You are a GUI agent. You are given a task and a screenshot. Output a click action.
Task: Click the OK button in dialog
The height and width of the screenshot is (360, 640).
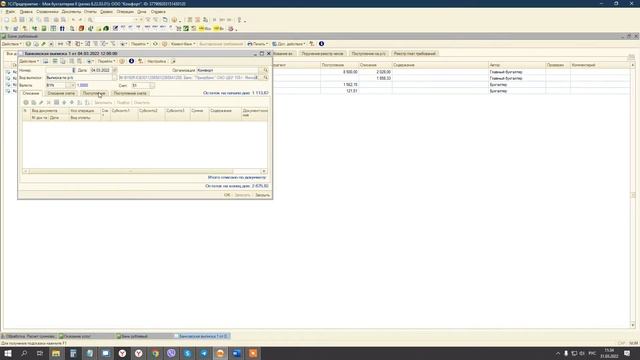[x=227, y=195]
